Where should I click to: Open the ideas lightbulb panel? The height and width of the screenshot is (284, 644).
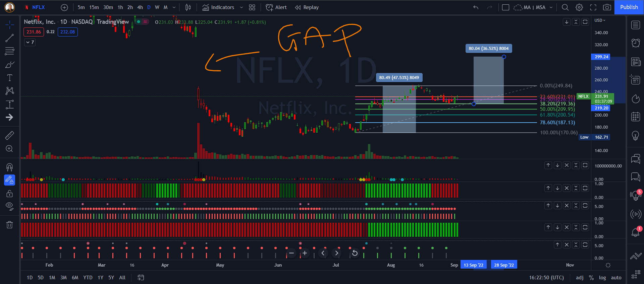click(636, 135)
